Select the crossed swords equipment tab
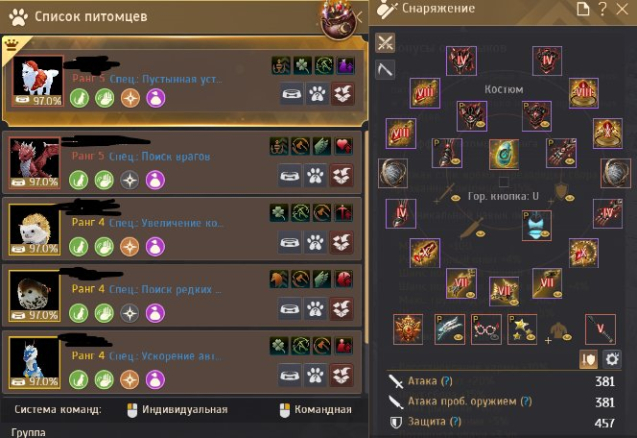Screen dimensions: 637x438 tap(385, 43)
